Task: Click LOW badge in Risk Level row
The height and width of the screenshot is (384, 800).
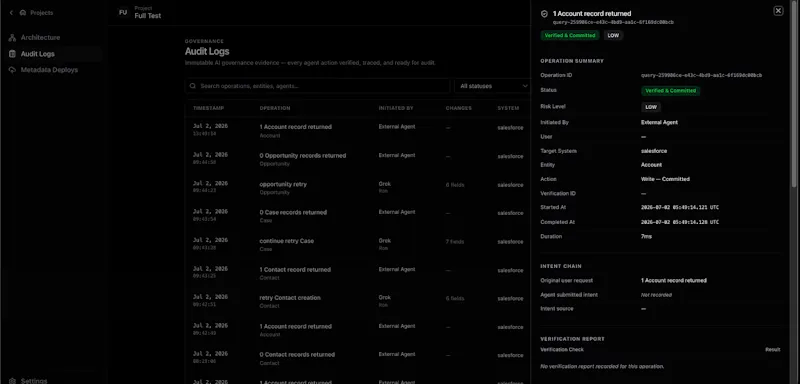Action: tap(651, 107)
